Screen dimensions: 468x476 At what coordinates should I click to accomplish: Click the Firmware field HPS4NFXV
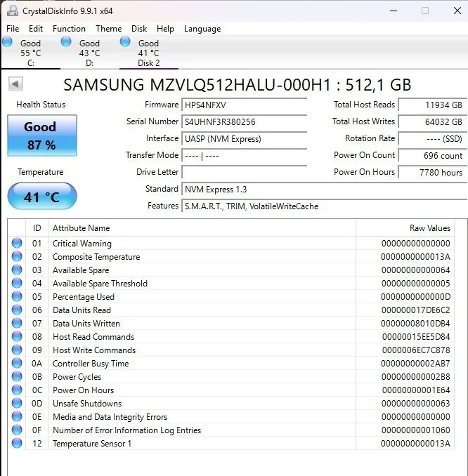(x=244, y=105)
